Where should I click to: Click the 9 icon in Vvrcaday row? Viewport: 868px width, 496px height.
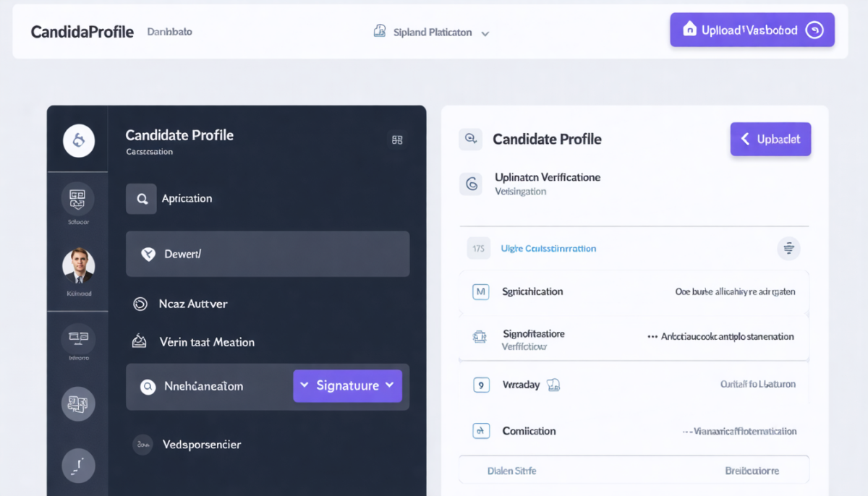481,385
